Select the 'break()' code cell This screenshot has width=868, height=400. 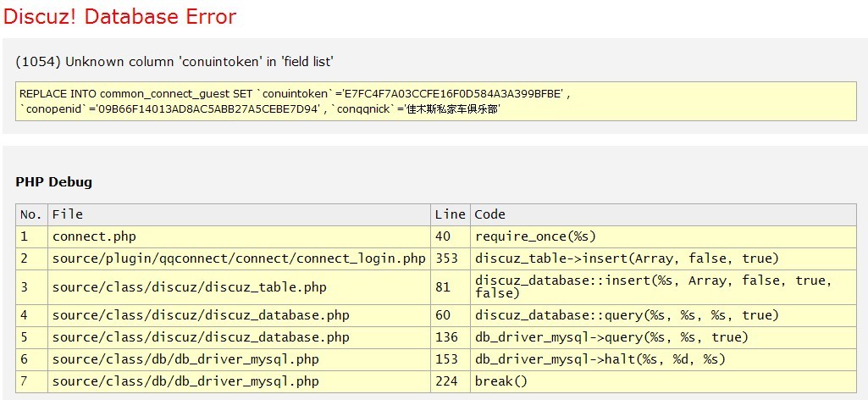coord(663,381)
